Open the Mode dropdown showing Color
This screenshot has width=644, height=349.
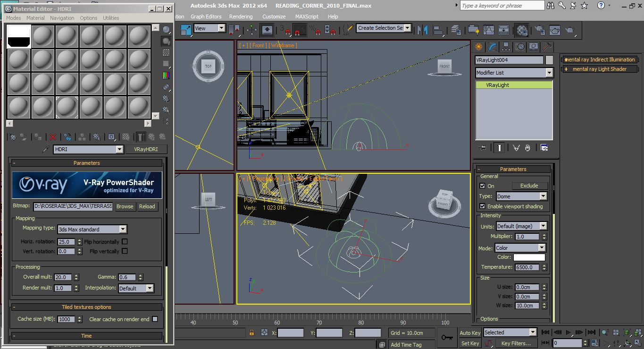[520, 247]
